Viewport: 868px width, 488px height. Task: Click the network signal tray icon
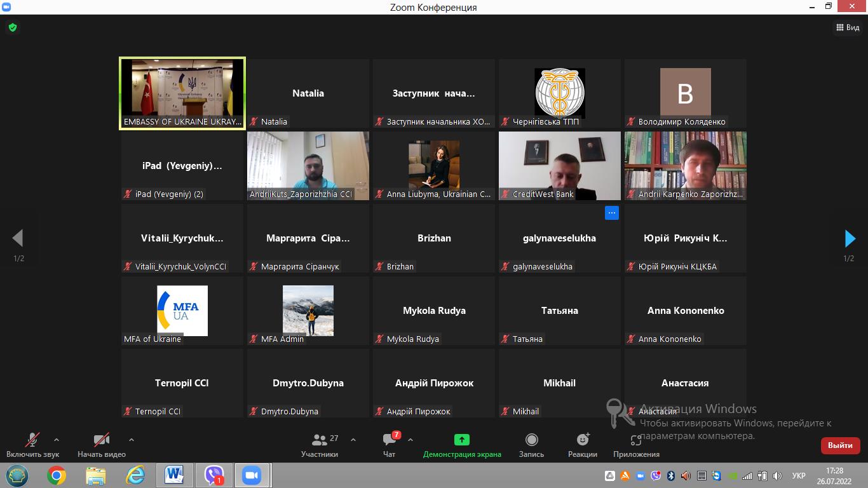(x=747, y=475)
